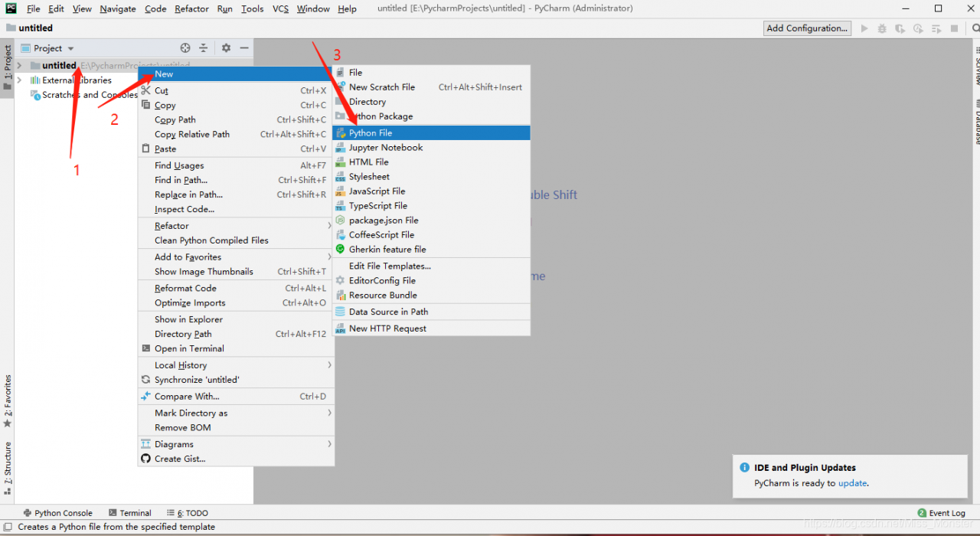Click the Debug bug icon in toolbar
This screenshot has height=536, width=980.
point(882,28)
